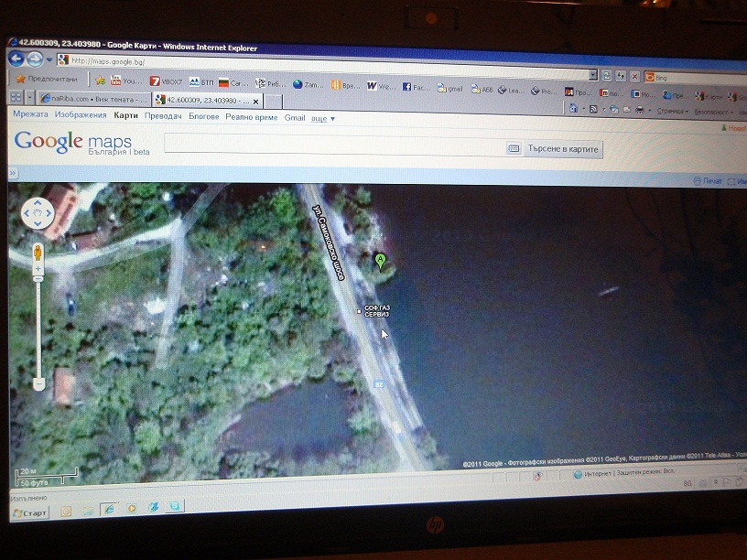Click the Изображения link
The height and width of the screenshot is (560, 747).
(81, 114)
